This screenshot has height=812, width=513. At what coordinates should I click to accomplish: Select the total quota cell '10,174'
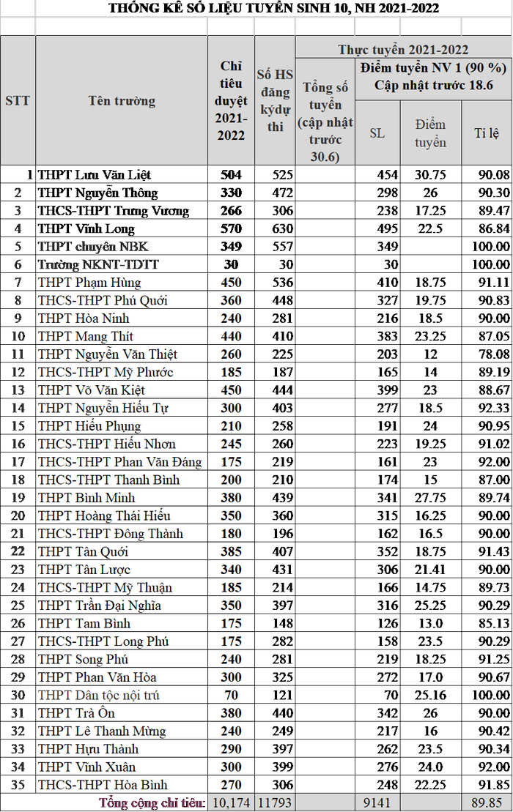[231, 803]
